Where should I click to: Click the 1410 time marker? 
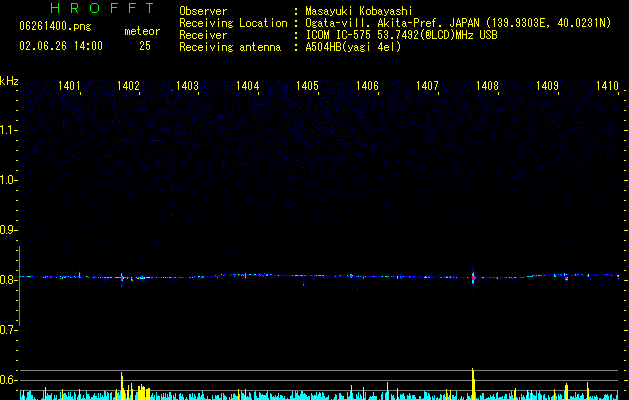tap(607, 85)
